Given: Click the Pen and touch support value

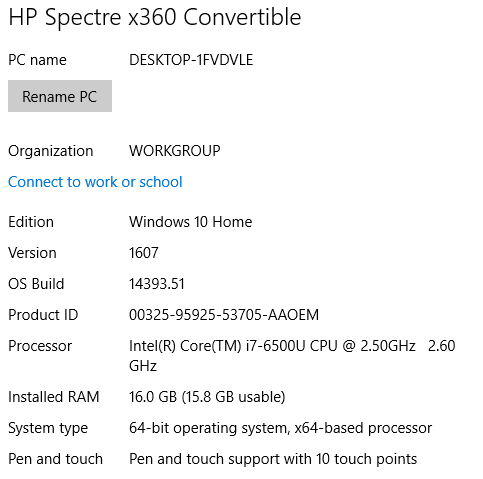Looking at the screenshot, I should point(273,459).
